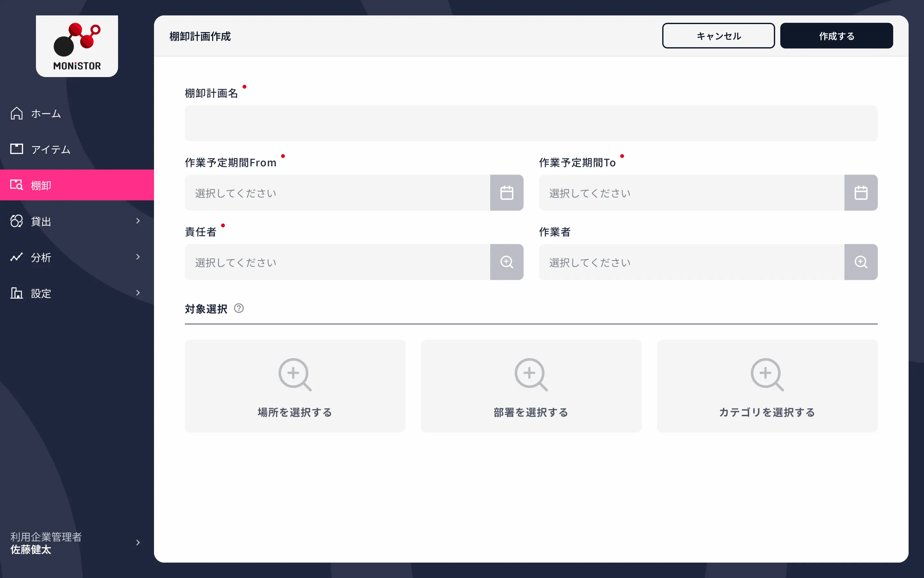
Task: Click the 利用企業管理者 role text
Action: tap(46, 537)
